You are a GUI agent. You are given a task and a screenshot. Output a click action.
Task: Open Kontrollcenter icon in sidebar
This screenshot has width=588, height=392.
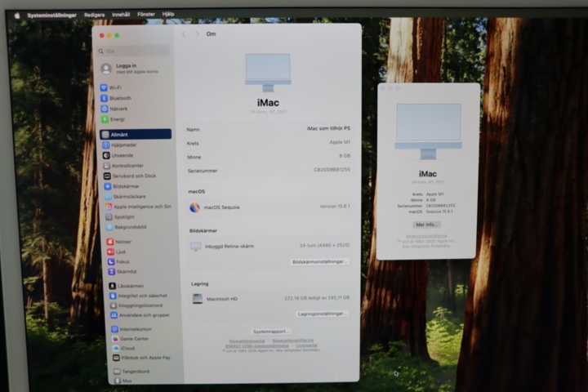click(107, 166)
